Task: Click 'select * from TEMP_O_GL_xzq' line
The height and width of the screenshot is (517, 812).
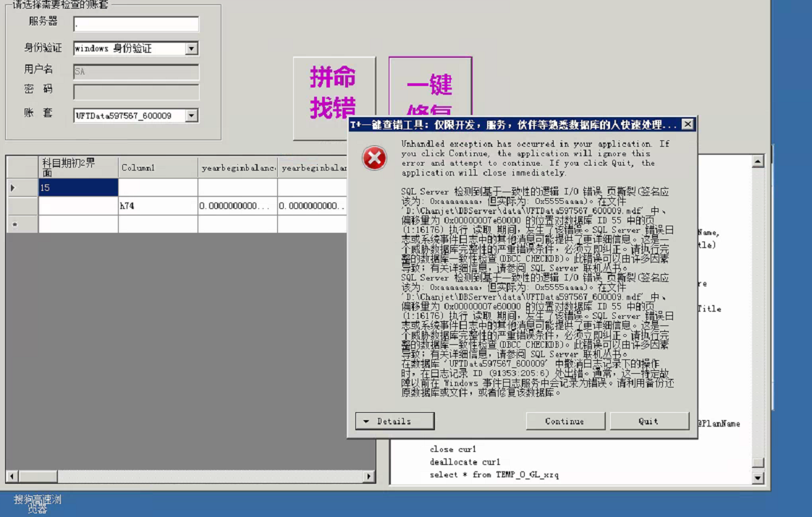Action: click(x=494, y=474)
